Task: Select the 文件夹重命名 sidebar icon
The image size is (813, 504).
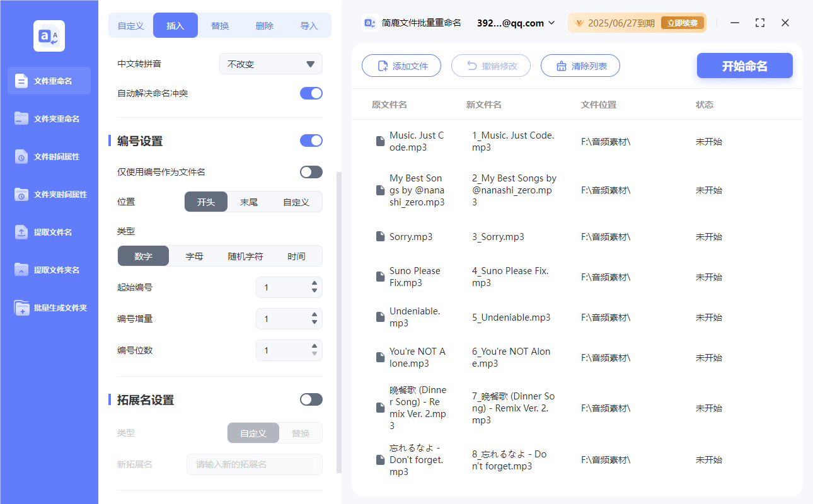Action: pyautogui.click(x=49, y=118)
